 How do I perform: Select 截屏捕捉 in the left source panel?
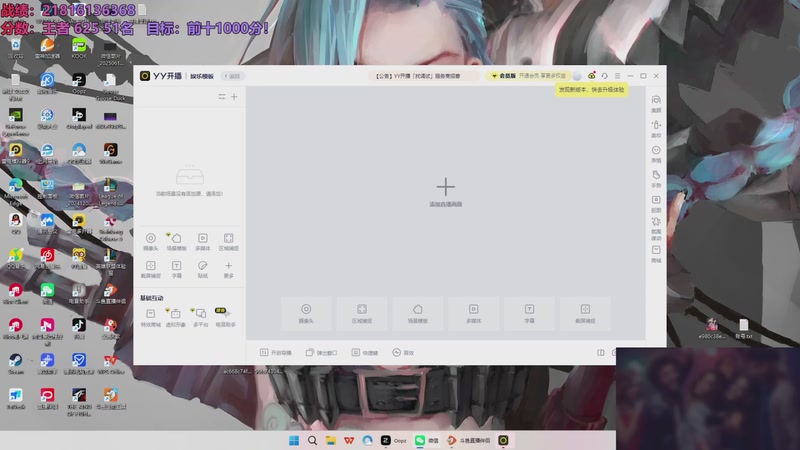click(151, 269)
